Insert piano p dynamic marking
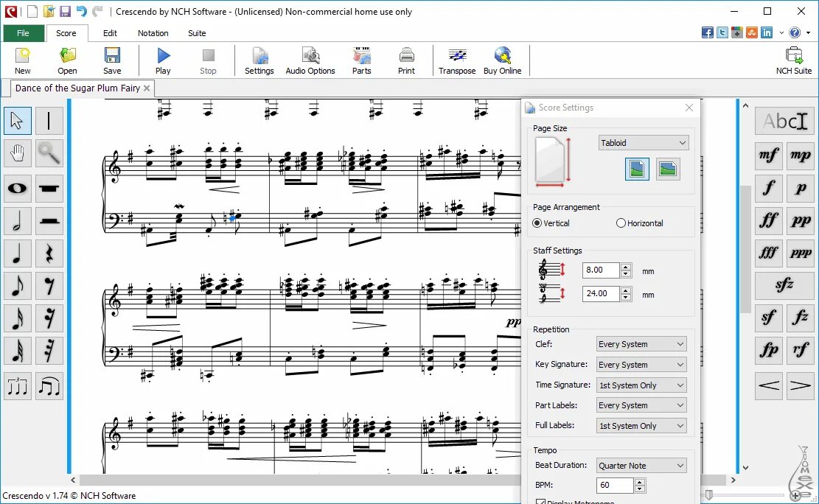Screen dimensions: 819x504 pos(800,188)
